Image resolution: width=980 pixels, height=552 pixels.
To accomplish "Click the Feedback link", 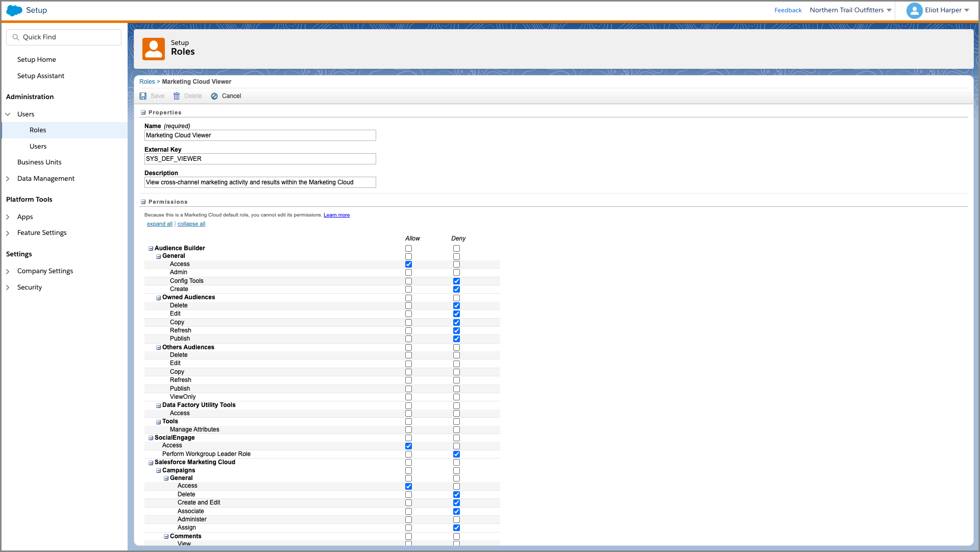I will (788, 10).
